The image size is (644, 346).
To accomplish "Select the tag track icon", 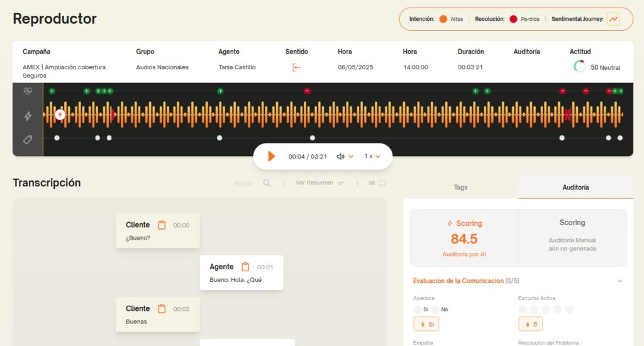I will (x=28, y=140).
